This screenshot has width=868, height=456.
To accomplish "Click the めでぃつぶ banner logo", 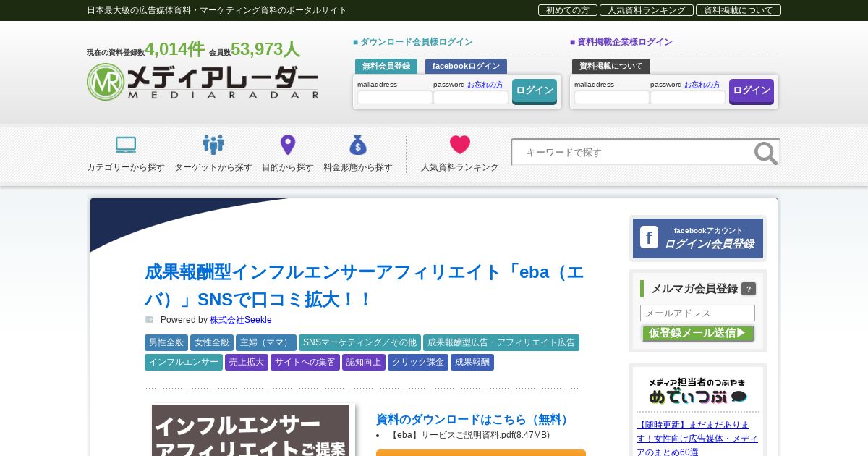I will [x=698, y=392].
